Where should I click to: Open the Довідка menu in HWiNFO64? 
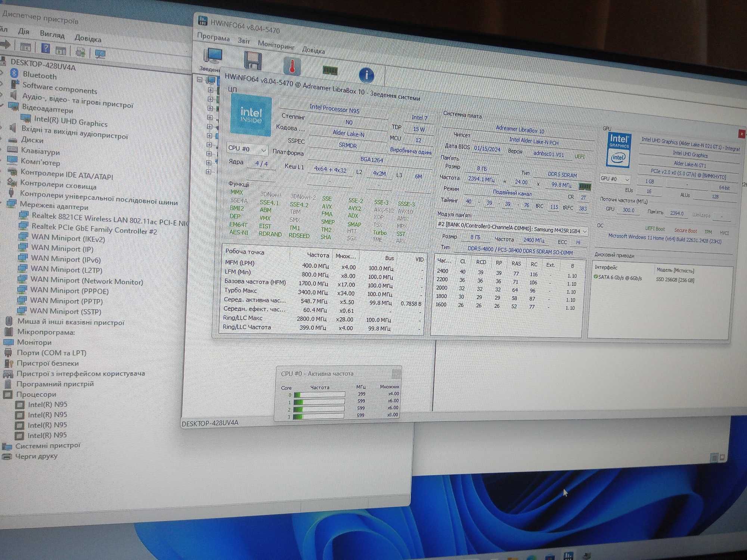click(313, 50)
